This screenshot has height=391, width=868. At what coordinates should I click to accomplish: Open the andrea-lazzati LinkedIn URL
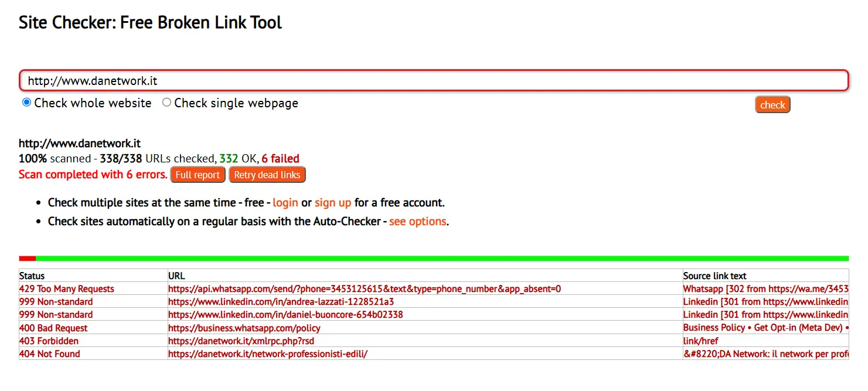pos(281,302)
